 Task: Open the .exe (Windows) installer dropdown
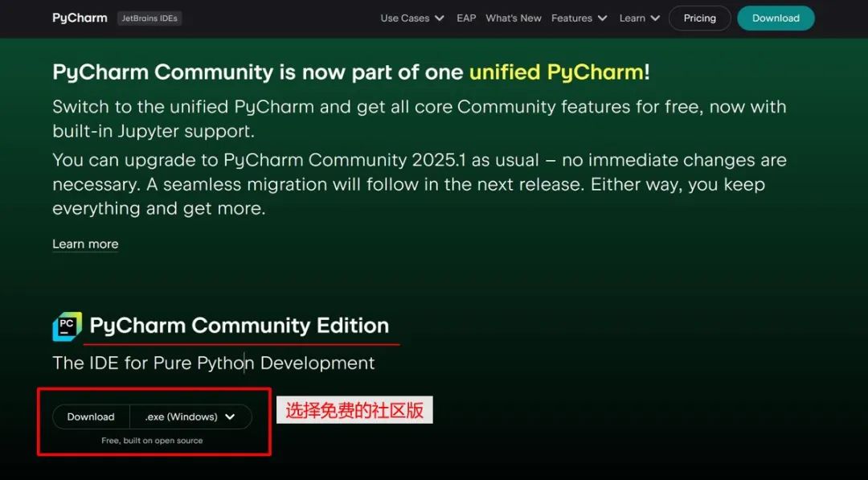point(190,417)
